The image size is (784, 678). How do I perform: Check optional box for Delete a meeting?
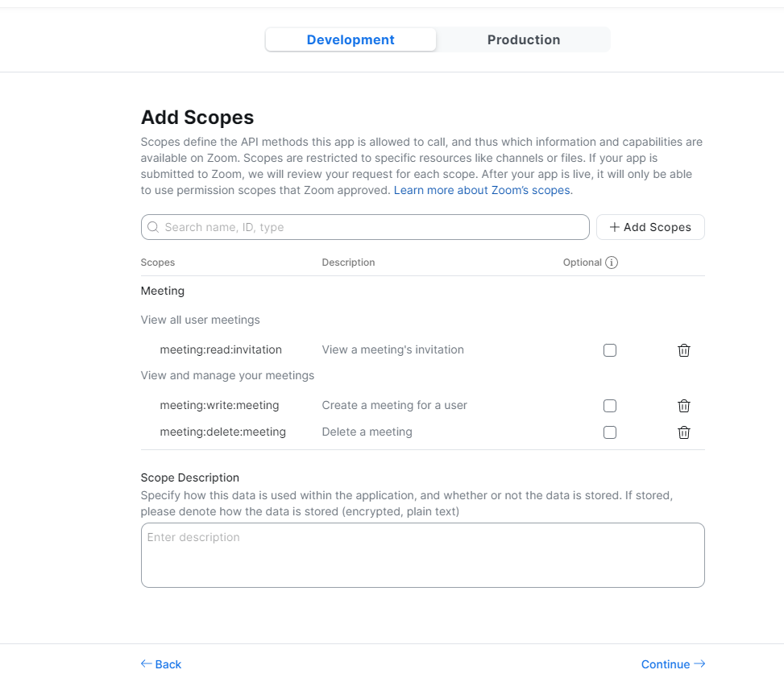610,432
